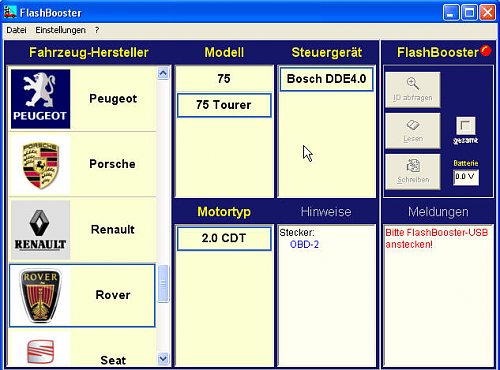Image resolution: width=500 pixels, height=370 pixels.
Task: Pick the Renault diamond logo
Action: [x=40, y=230]
